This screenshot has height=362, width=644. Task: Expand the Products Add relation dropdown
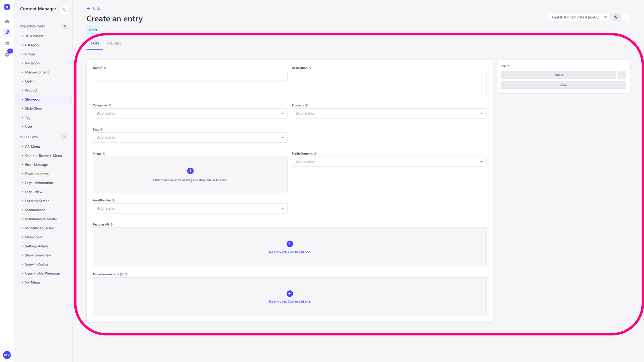(x=389, y=113)
